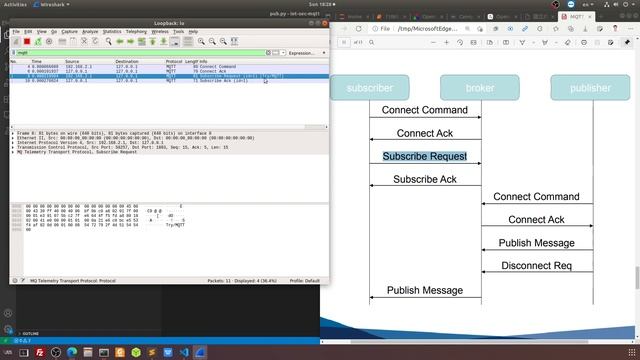Show applications grid in the dock
Screen dimensions: 640x360
pos(632,352)
